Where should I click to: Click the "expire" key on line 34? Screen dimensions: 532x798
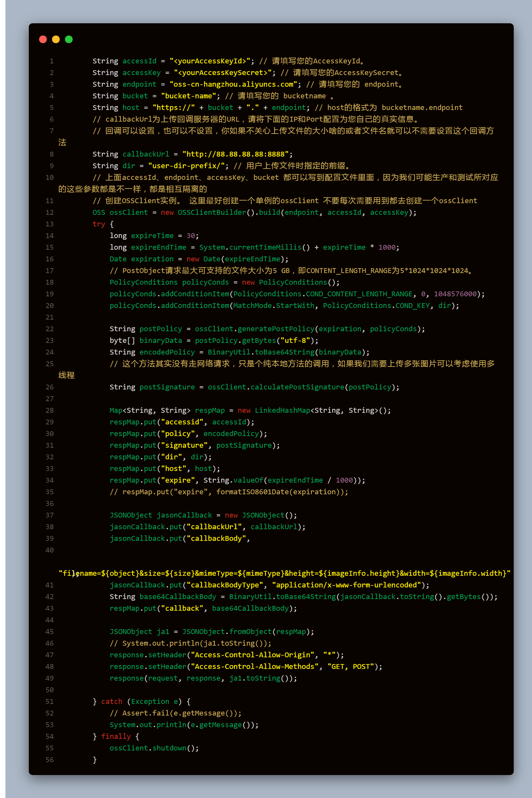click(178, 480)
